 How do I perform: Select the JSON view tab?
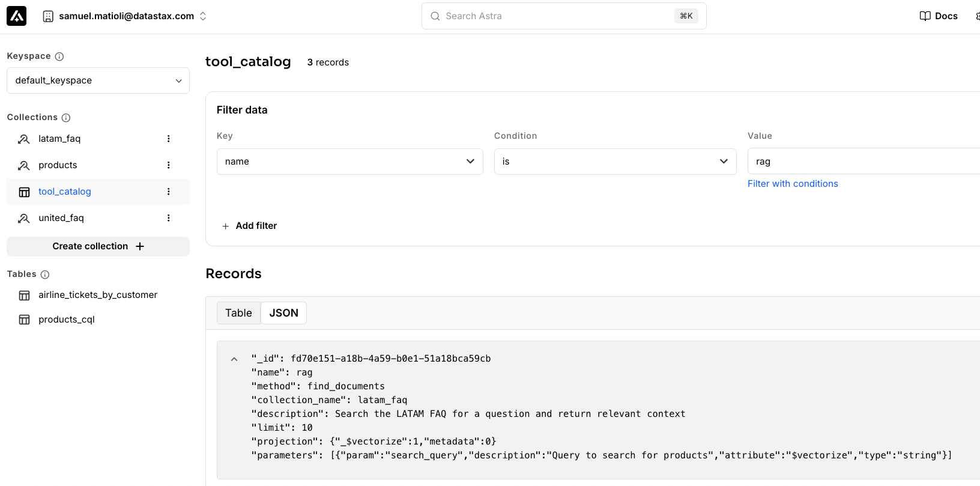283,313
